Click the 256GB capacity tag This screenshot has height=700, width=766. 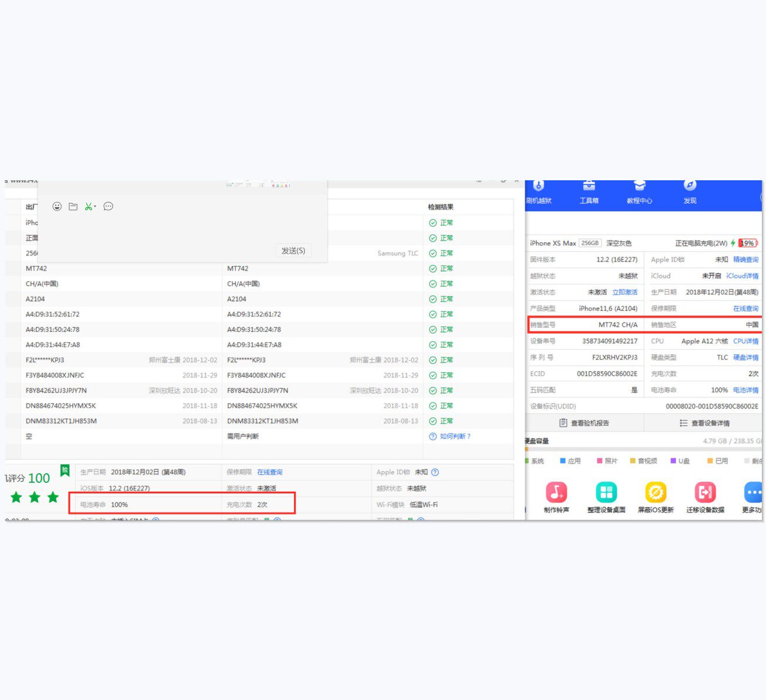tap(590, 243)
